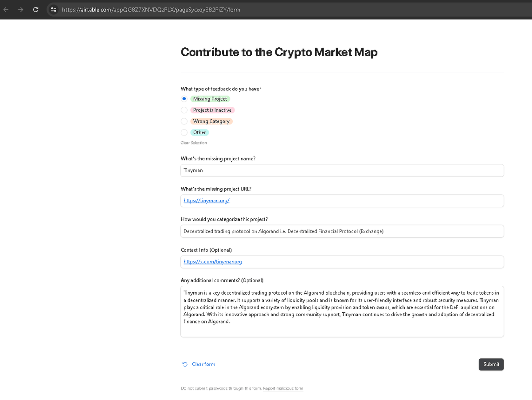Click the Missing Project green label

pyautogui.click(x=210, y=99)
